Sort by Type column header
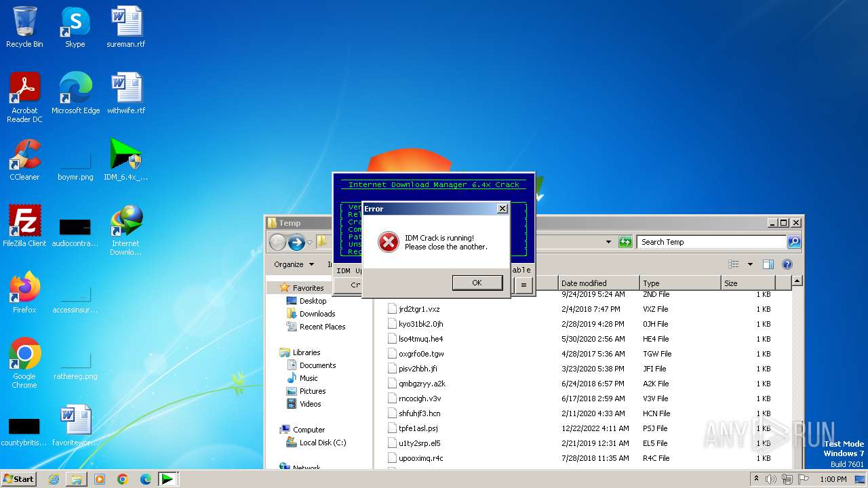This screenshot has width=868, height=488. point(680,283)
